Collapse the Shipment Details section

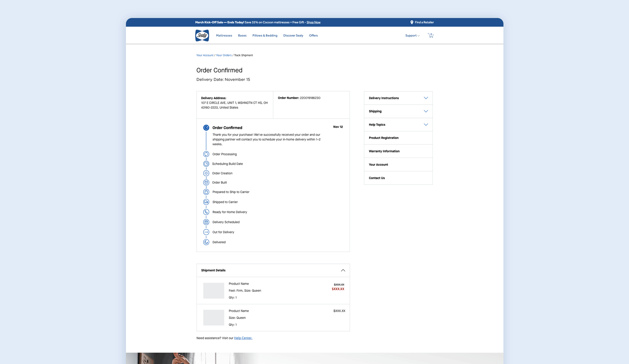tap(343, 270)
